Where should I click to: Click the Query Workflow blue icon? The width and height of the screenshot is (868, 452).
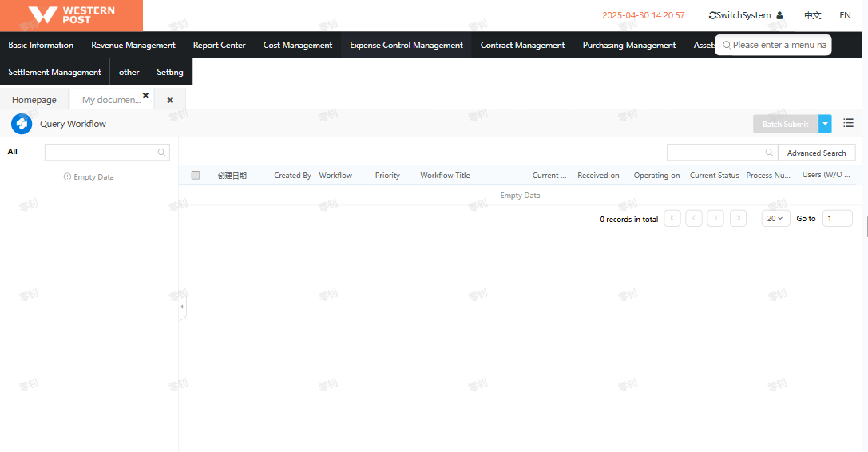click(22, 124)
